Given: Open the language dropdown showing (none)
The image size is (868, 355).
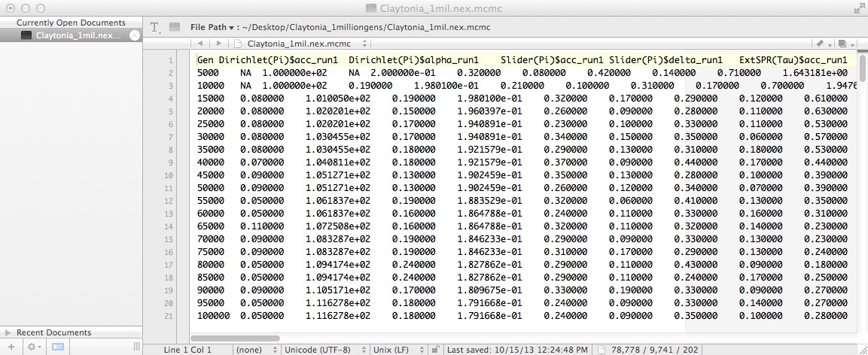Looking at the screenshot, I should (254, 350).
